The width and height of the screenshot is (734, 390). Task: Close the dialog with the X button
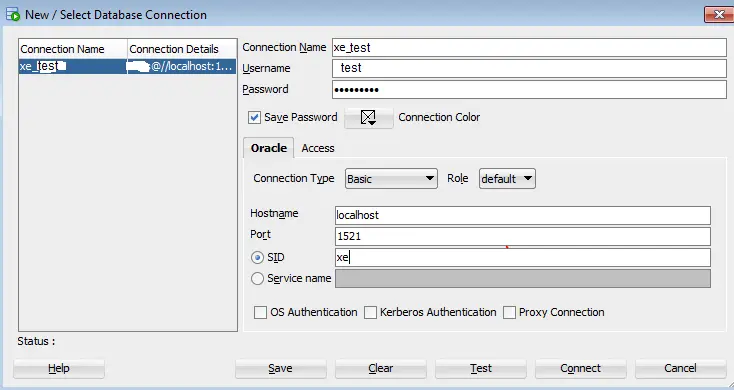tap(719, 15)
